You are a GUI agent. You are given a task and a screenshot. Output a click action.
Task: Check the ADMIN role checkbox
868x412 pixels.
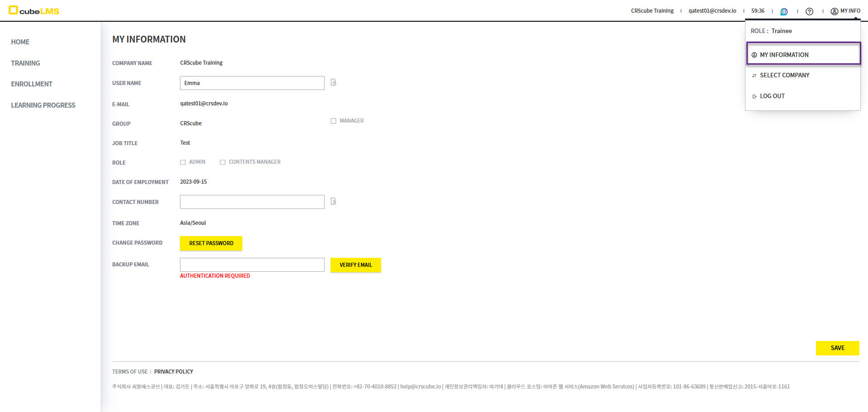(183, 162)
